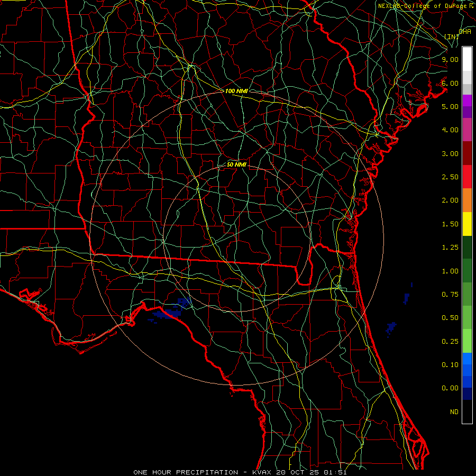
Task: Click the dark green legend swatch at 1.25
Action: point(467,248)
